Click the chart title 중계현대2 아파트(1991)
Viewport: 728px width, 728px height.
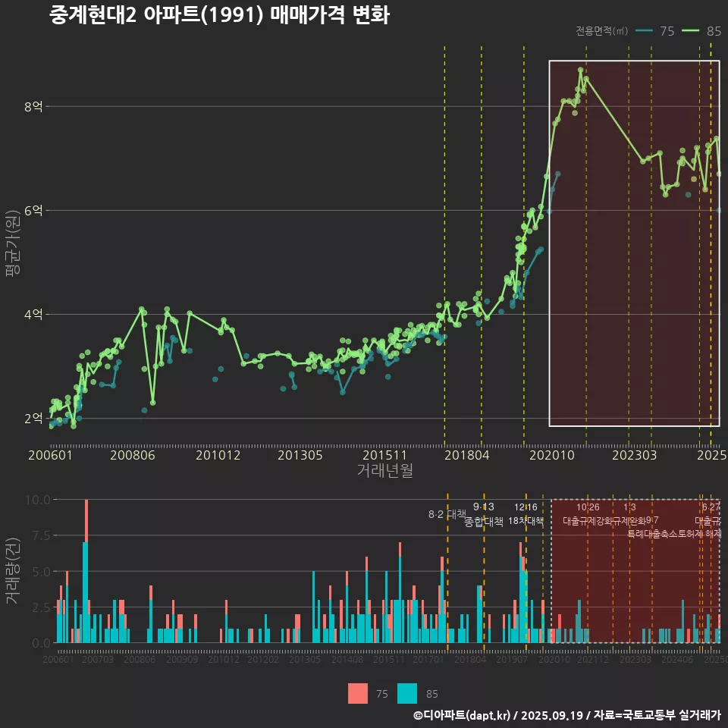pos(219,15)
